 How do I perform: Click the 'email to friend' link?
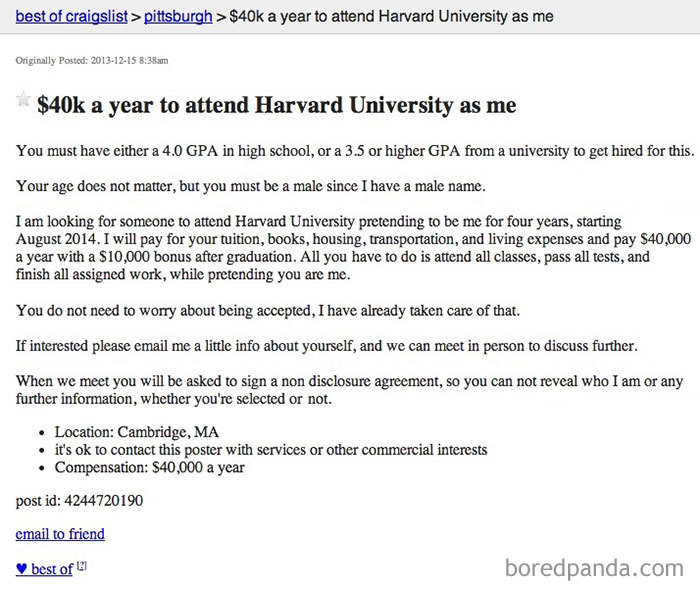(60, 534)
